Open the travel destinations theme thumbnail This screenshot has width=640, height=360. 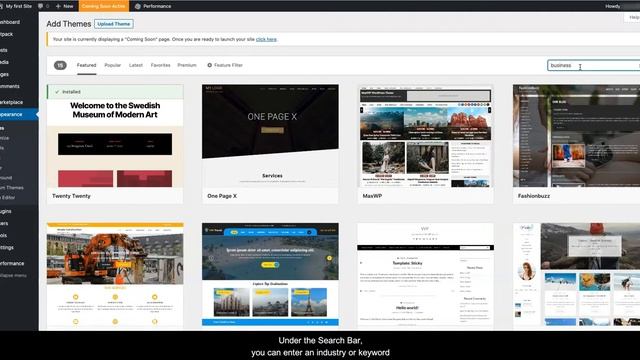tap(270, 274)
